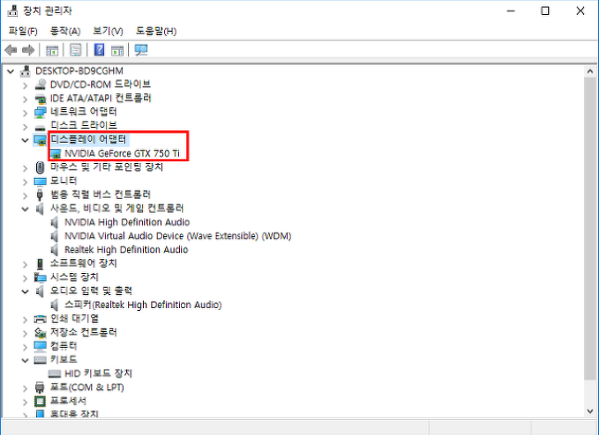
Task: Click the IDE ATA/ATAPI controller category icon
Action: [x=40, y=98]
